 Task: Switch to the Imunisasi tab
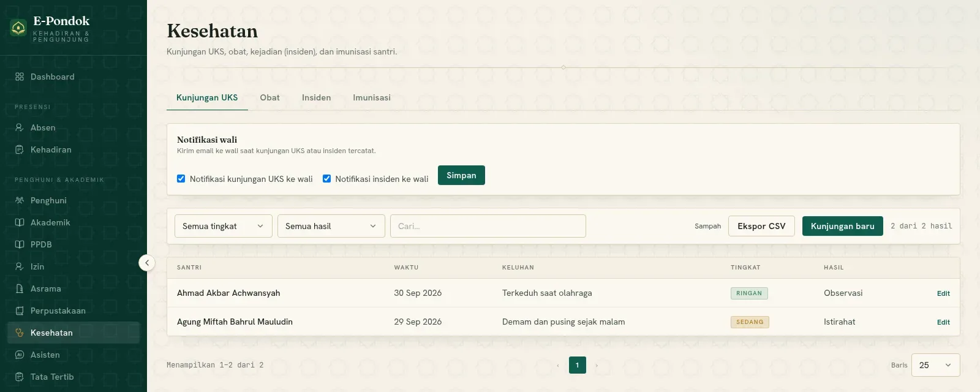[x=372, y=98]
